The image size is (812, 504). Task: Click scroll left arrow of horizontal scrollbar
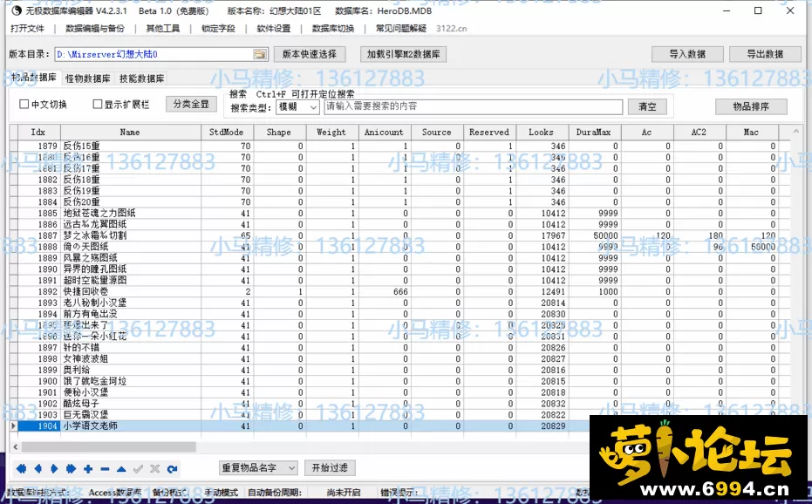(x=16, y=446)
